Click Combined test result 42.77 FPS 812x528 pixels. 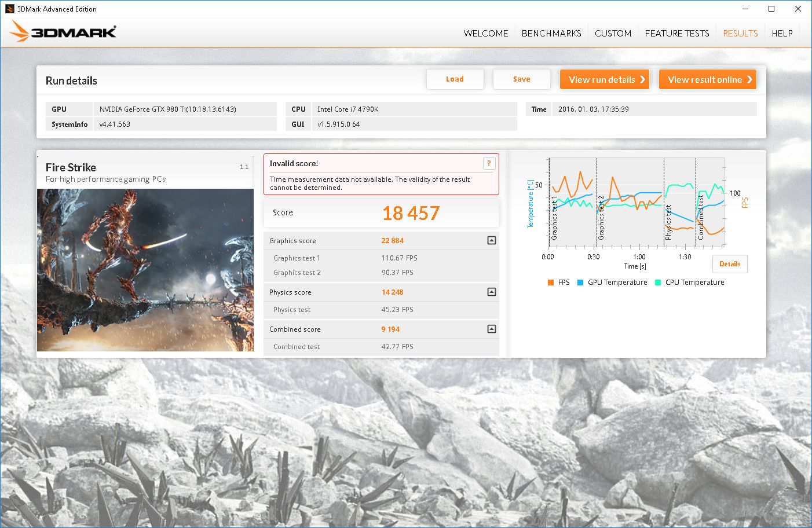point(397,347)
